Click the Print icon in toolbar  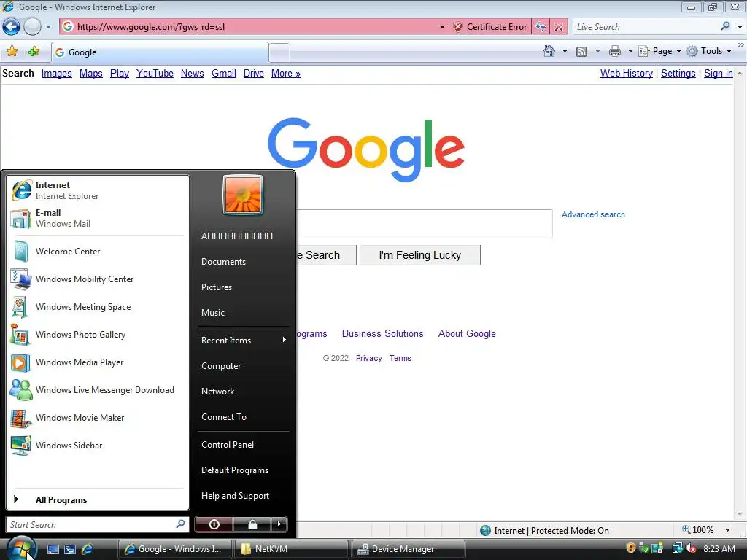(x=615, y=51)
